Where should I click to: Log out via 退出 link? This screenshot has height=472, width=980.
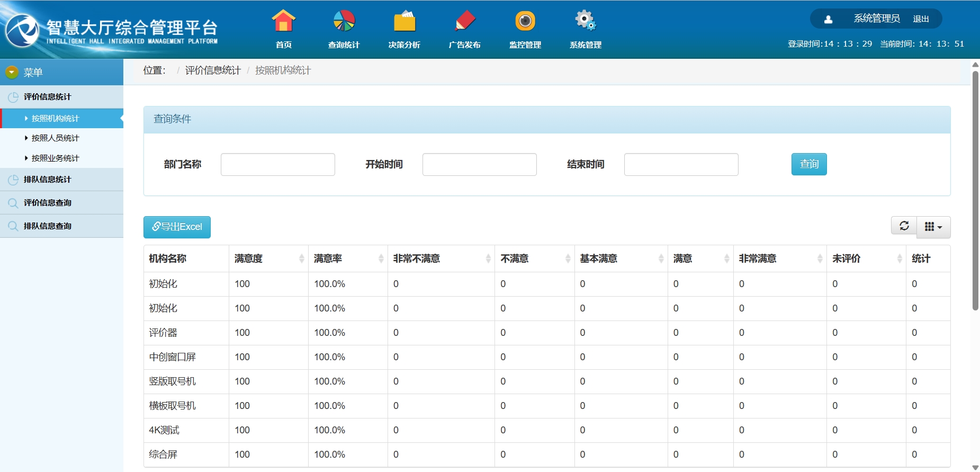coord(921,19)
